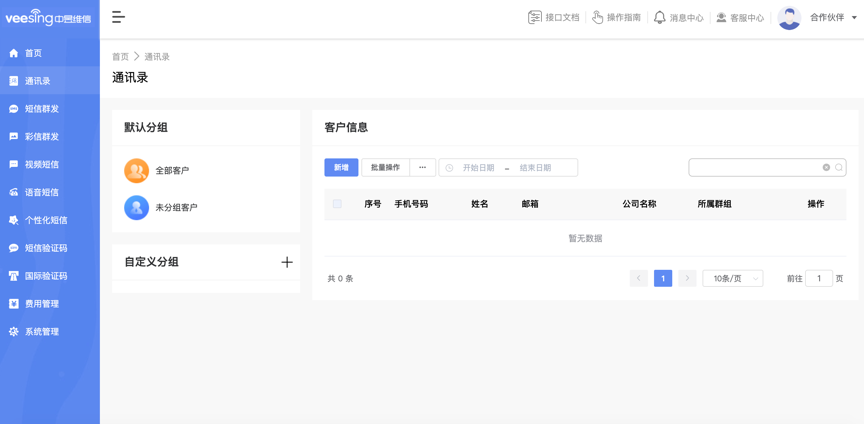Open the 10条/页 page size dropdown
Viewport: 864px width, 424px height.
click(733, 278)
